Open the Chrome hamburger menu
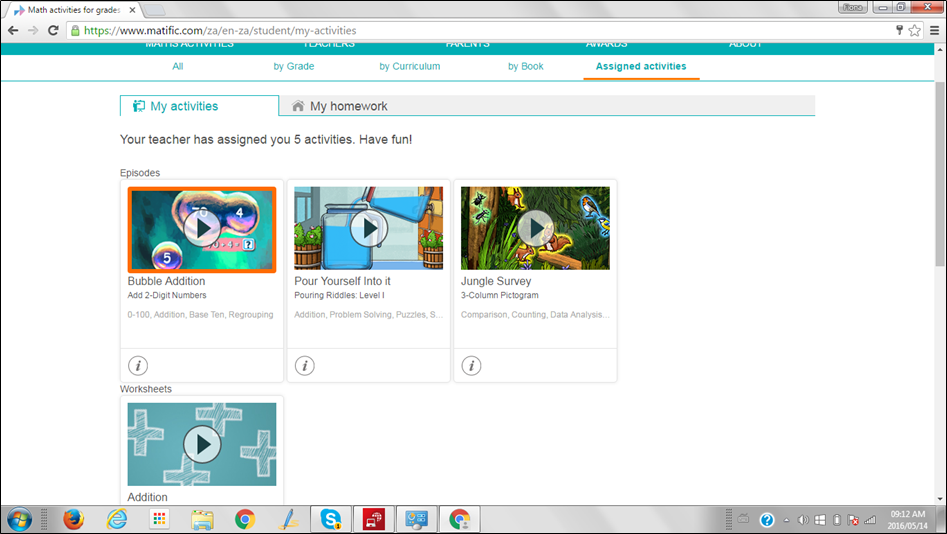947x534 pixels. click(x=934, y=30)
